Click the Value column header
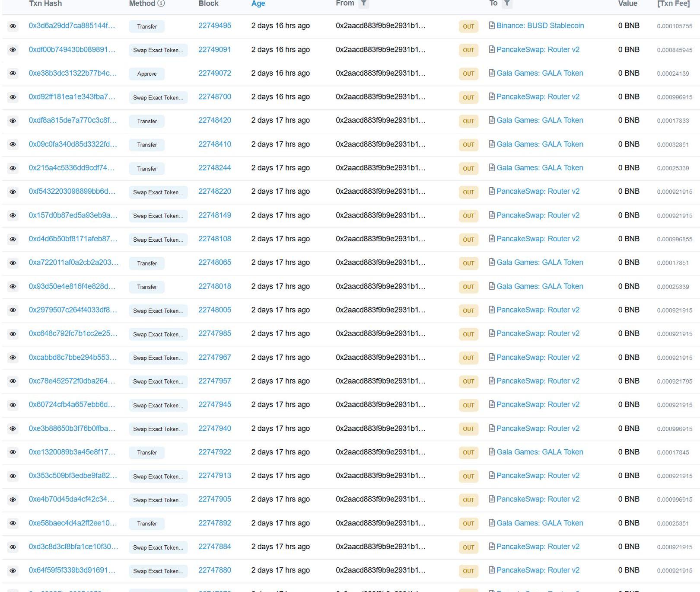The image size is (700, 592). click(x=627, y=3)
